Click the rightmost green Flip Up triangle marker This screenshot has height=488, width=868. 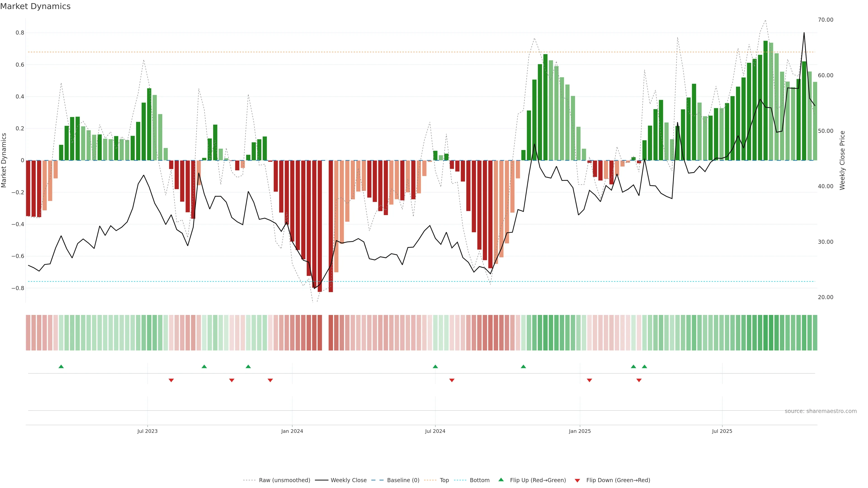644,366
